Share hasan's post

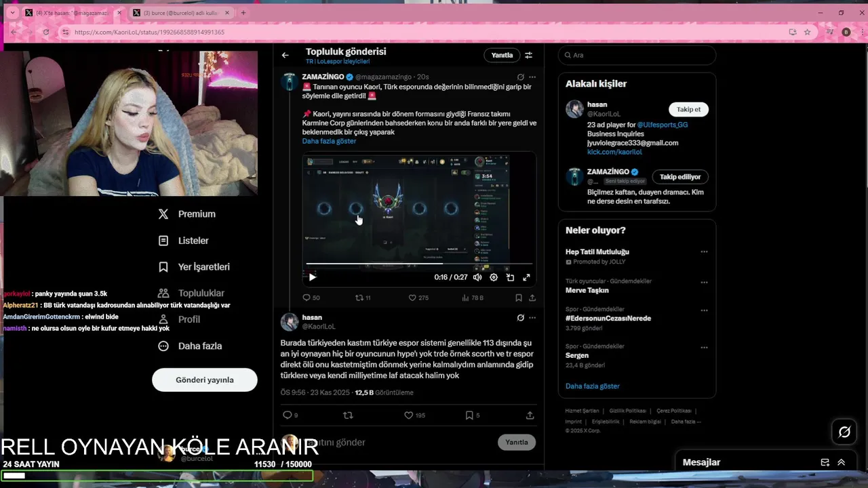pyautogui.click(x=530, y=415)
